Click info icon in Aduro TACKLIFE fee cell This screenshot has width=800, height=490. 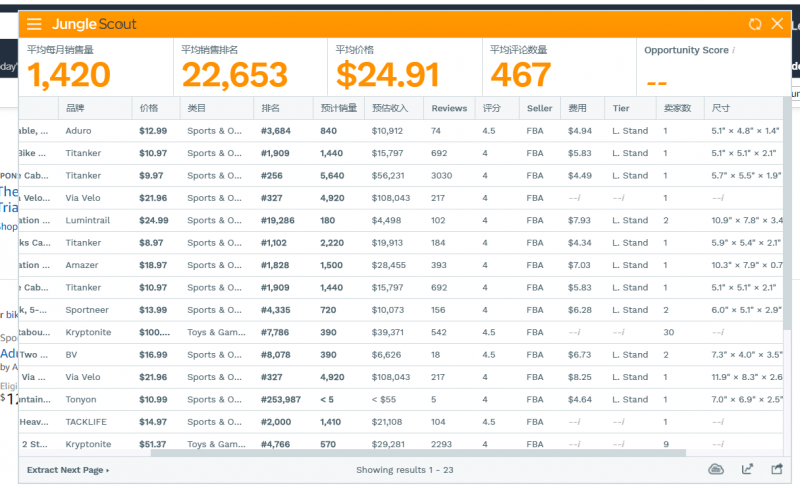click(578, 422)
